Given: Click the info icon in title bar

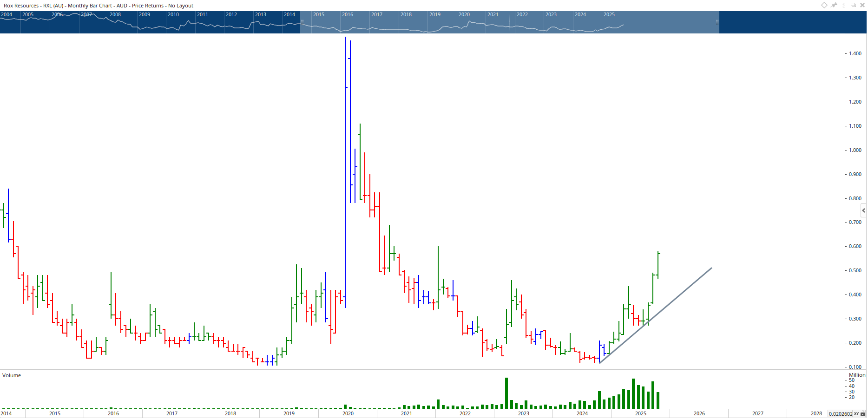Looking at the screenshot, I should coord(844,5).
